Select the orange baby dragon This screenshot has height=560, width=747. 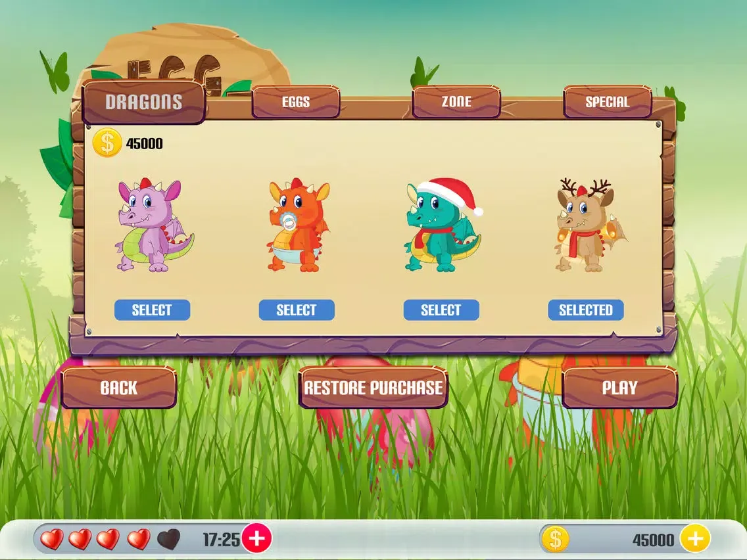point(297,310)
